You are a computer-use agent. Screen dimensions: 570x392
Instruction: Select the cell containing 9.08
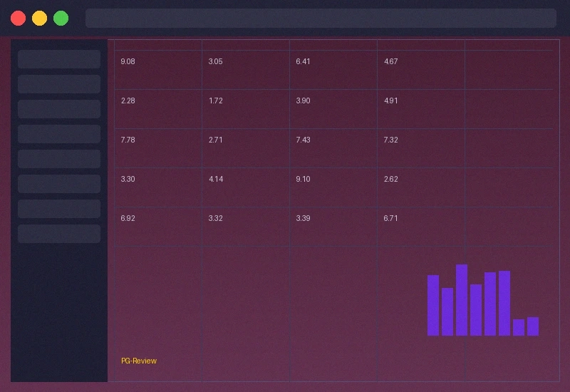click(x=128, y=62)
